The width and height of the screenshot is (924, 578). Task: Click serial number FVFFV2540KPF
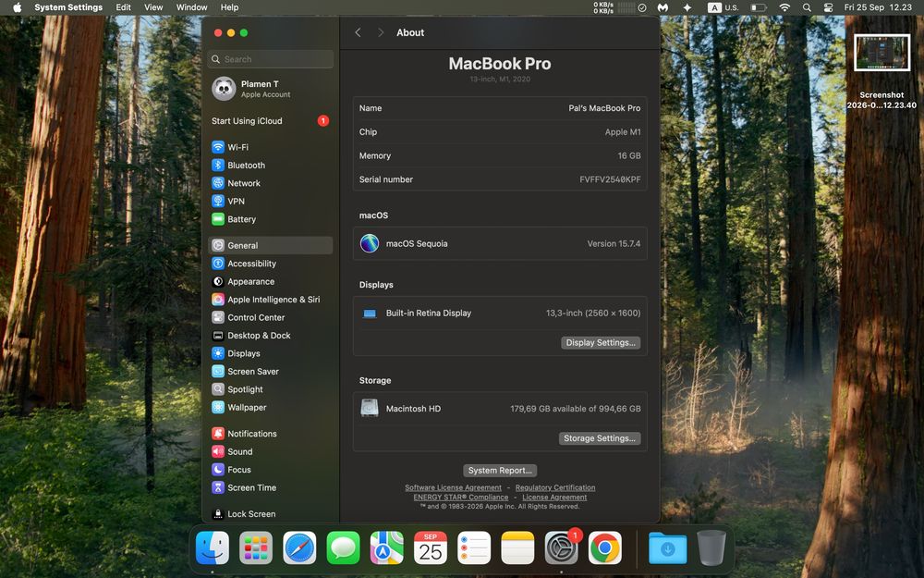pos(610,179)
